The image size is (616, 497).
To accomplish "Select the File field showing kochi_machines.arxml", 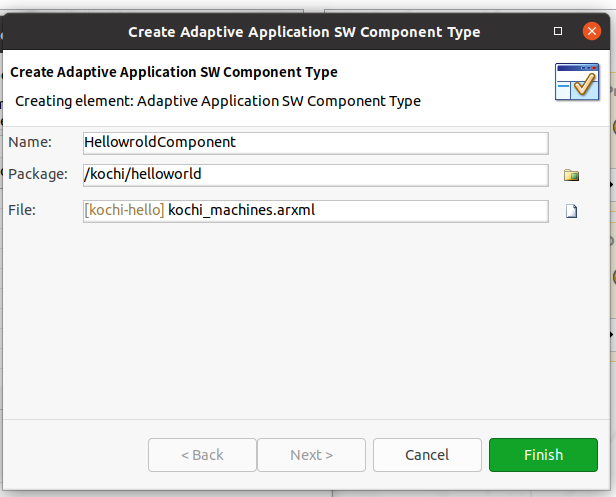I will click(x=315, y=211).
